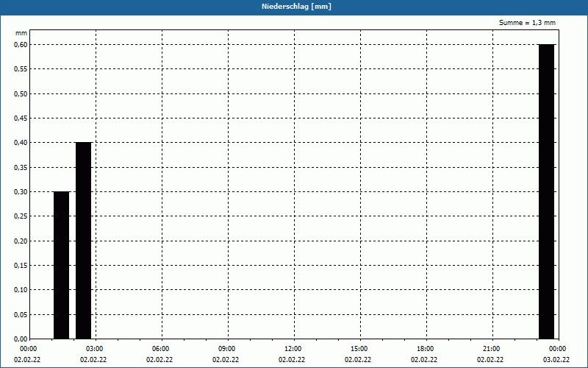The image size is (588, 368).
Task: Click the 03.02.22 date label
Action: coord(556,360)
